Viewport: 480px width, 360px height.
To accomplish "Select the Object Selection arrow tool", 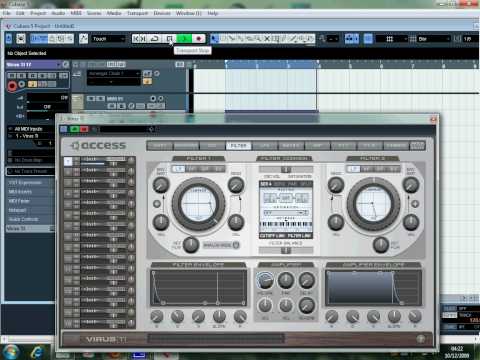I will click(x=215, y=39).
